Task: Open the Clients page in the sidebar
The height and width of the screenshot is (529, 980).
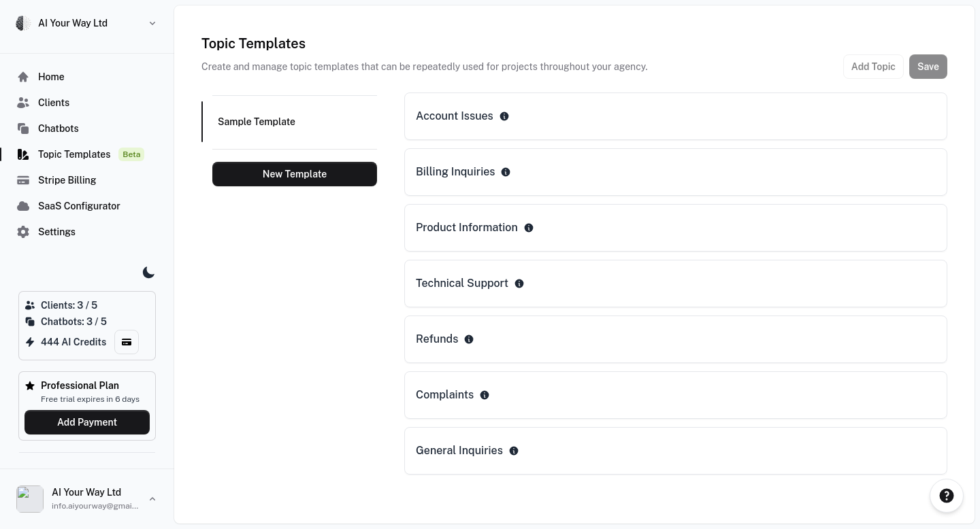Action: point(54,103)
